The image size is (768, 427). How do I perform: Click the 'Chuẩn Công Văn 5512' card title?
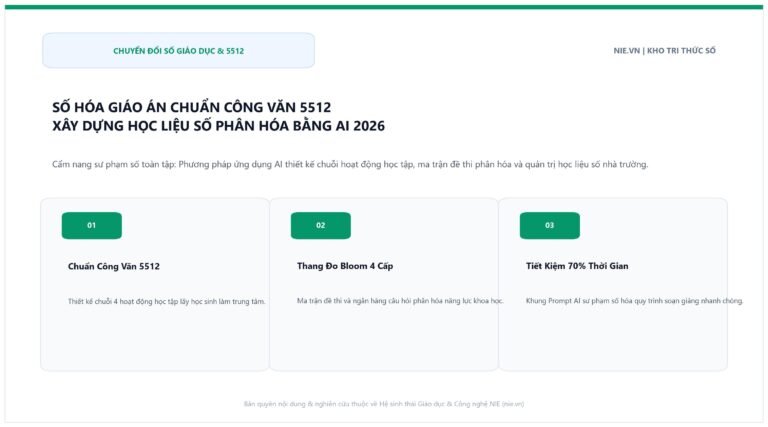coord(114,266)
